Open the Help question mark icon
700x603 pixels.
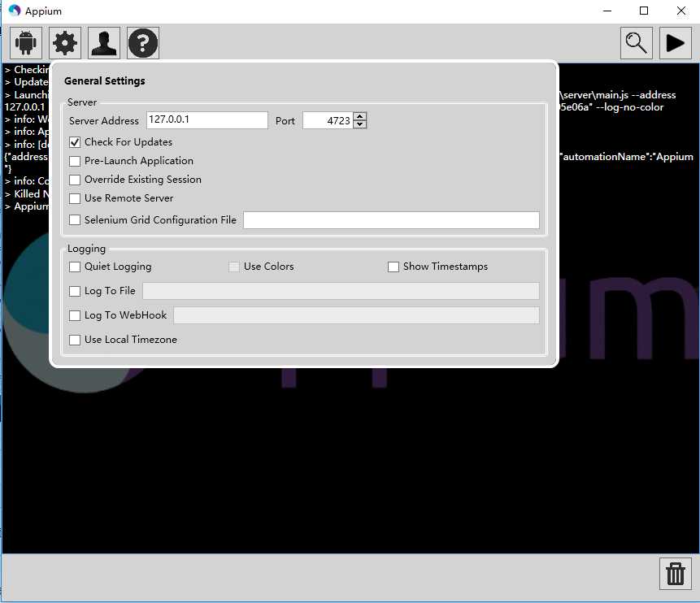[x=143, y=43]
